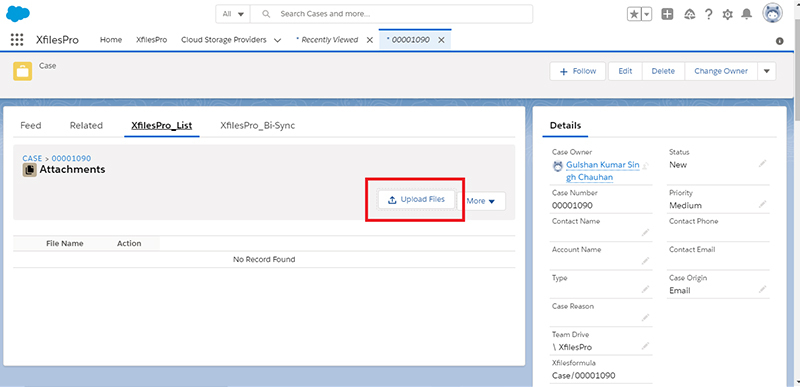Click the Attachments files icon

coord(30,170)
